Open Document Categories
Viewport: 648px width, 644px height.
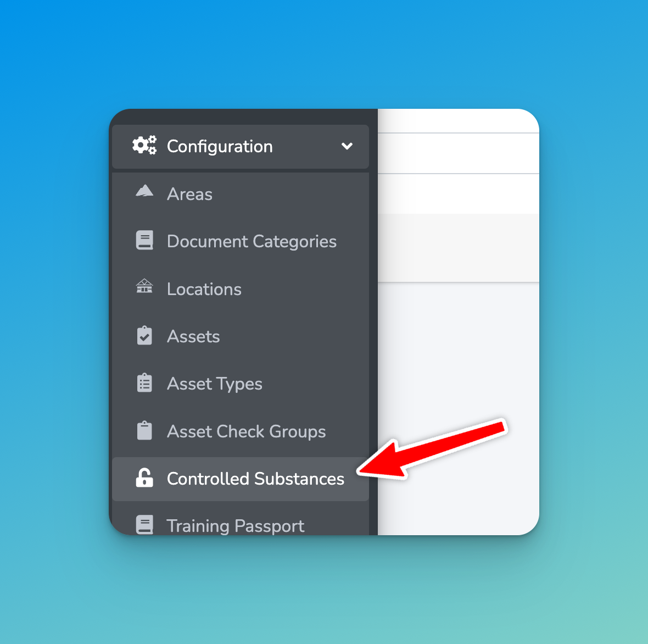coord(240,242)
